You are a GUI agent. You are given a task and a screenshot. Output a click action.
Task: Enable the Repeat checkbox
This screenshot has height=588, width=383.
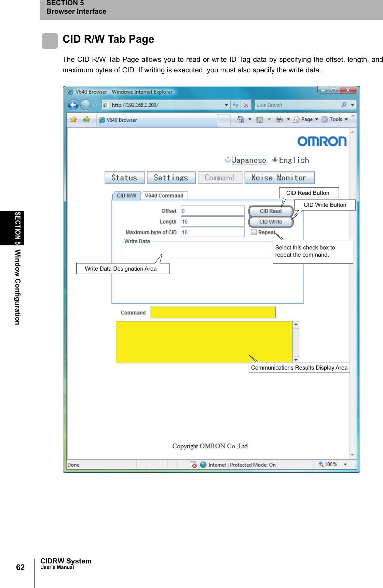click(254, 232)
